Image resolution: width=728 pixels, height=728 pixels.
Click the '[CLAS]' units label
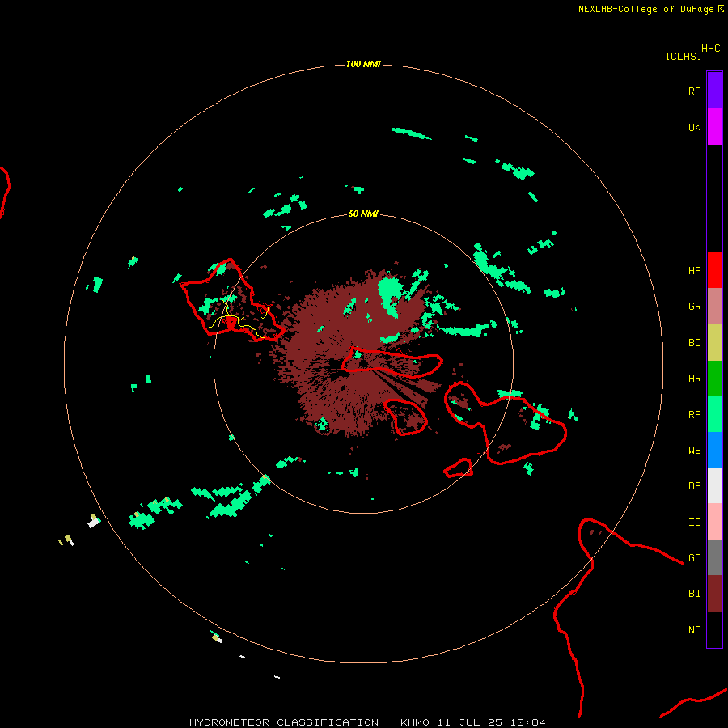(684, 56)
